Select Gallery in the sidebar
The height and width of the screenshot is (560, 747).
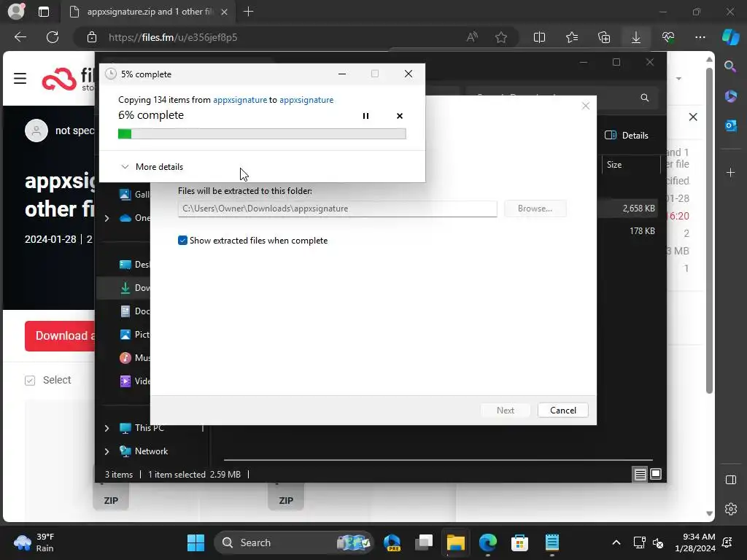[x=134, y=194]
